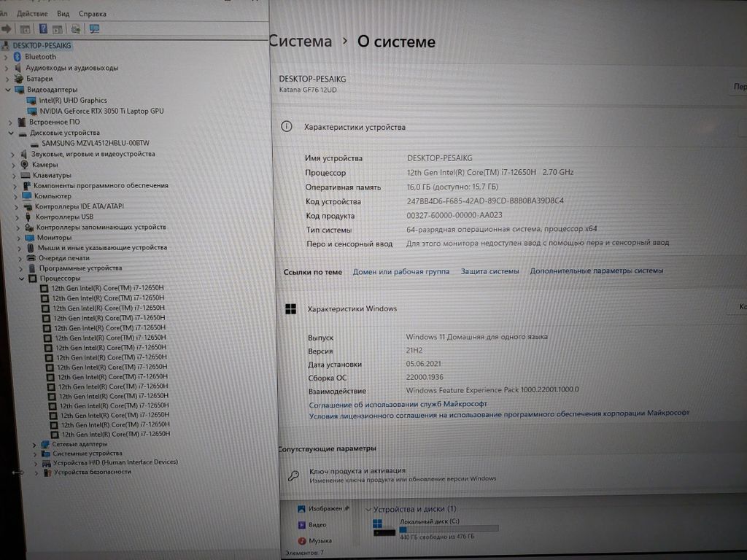Screen dimensions: 747x560
Task: Open the Действие menu
Action: [x=31, y=14]
